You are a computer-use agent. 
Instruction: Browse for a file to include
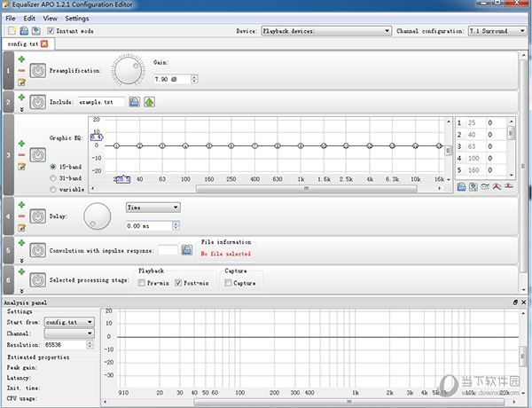point(135,102)
